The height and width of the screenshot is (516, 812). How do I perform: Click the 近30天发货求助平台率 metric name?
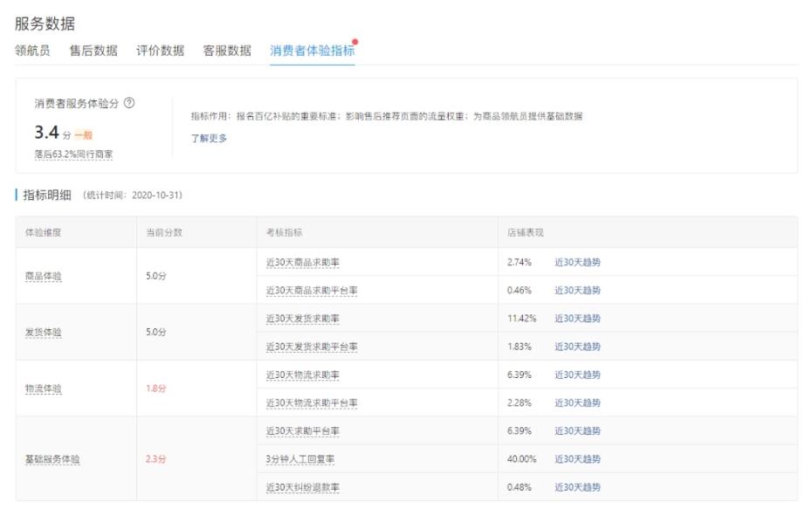point(312,347)
